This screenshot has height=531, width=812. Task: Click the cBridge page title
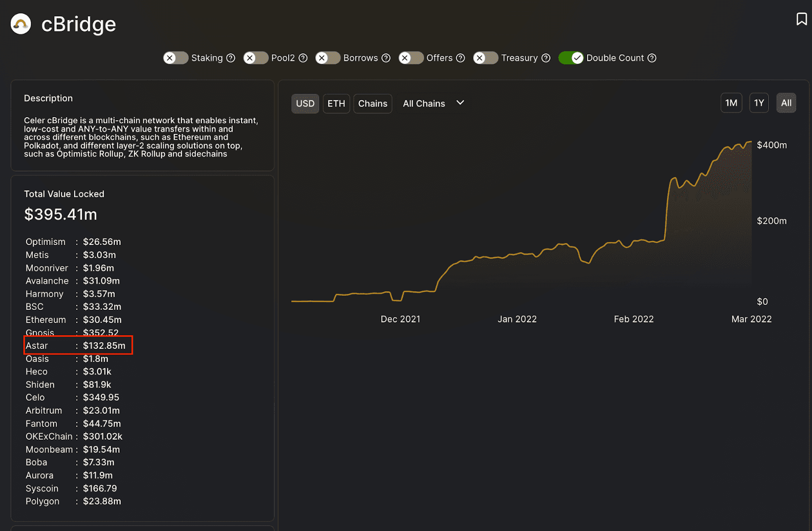click(79, 24)
